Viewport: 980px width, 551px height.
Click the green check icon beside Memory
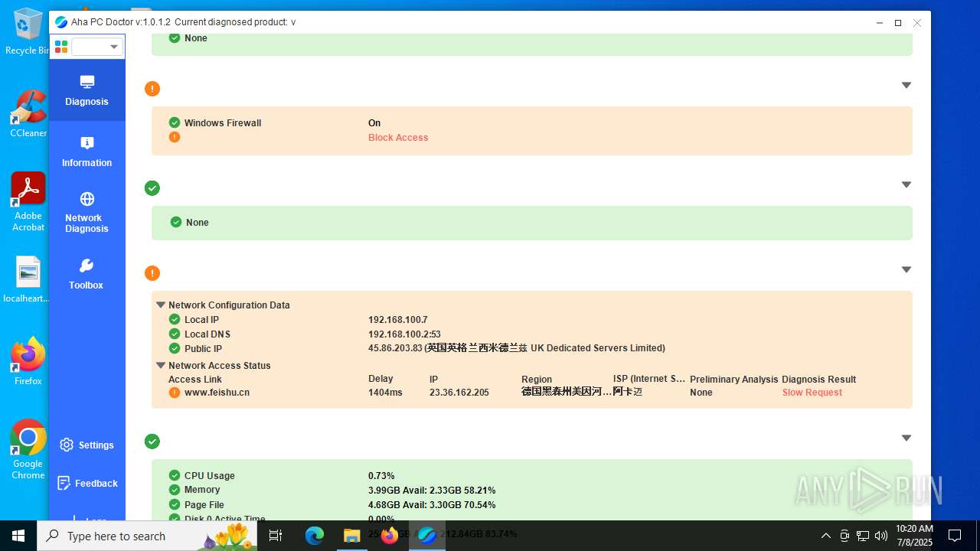[175, 490]
